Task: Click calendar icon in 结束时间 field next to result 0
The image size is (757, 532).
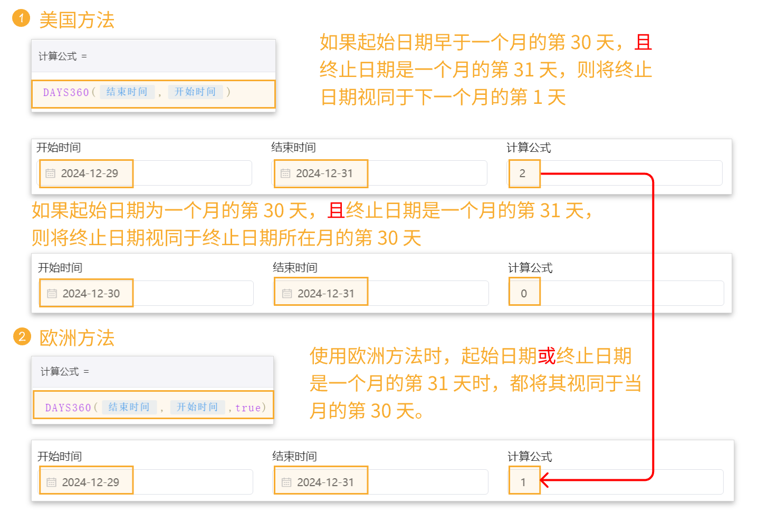Action: [287, 294]
